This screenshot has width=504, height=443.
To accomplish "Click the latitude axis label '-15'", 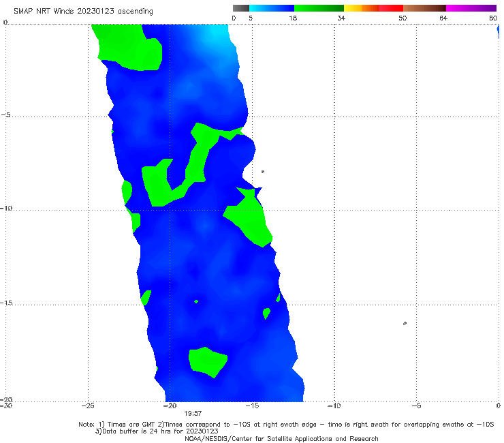I will pos(7,303).
